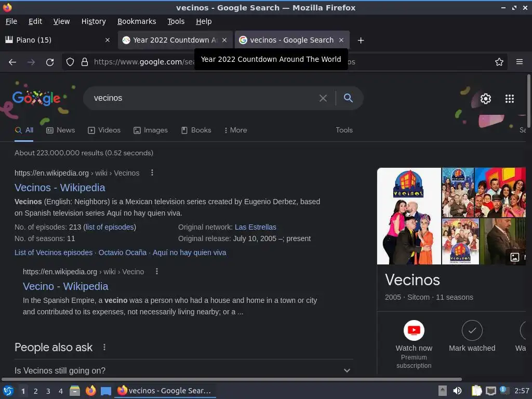Image resolution: width=532 pixels, height=399 pixels.
Task: Open the Bookmarks menu
Action: 137,21
